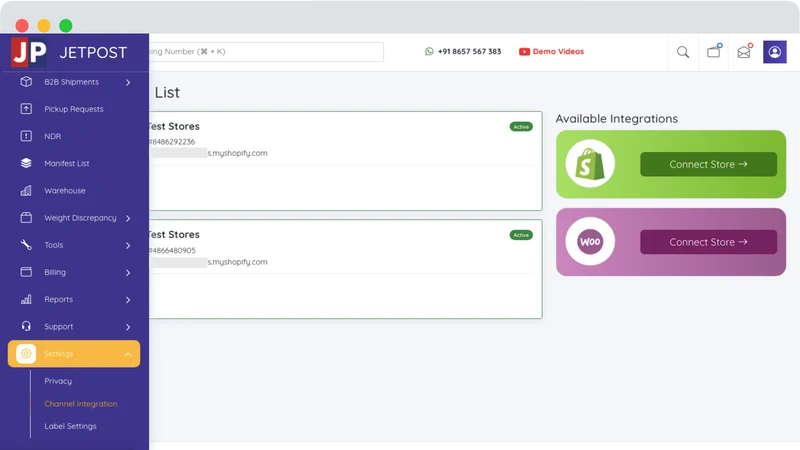
Task: Open the mail envelope icon
Action: pos(745,51)
